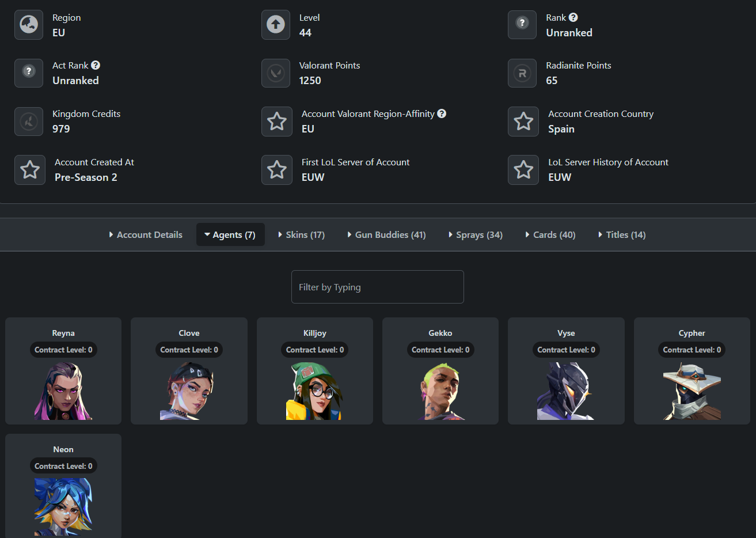
Task: Click the agent name "Gekko"
Action: (440, 333)
